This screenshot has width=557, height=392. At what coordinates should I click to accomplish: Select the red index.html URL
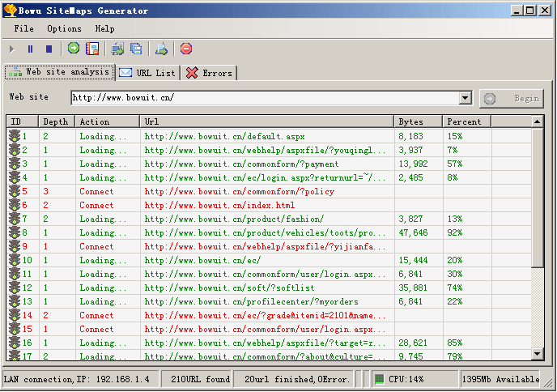coord(219,205)
